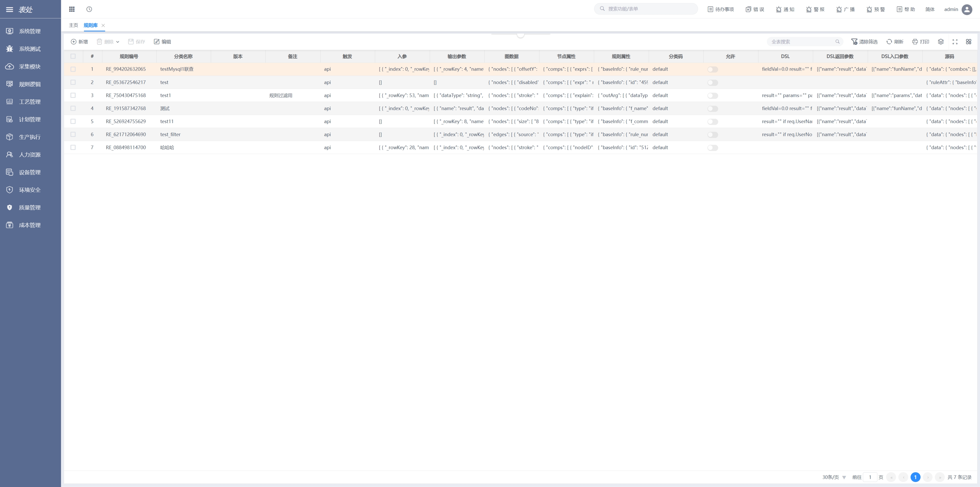Open 规则逻辑 sidebar item

click(x=30, y=84)
